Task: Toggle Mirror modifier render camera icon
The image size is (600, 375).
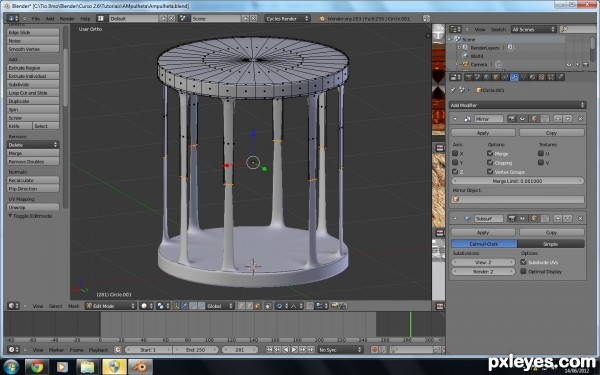Action: 511,119
